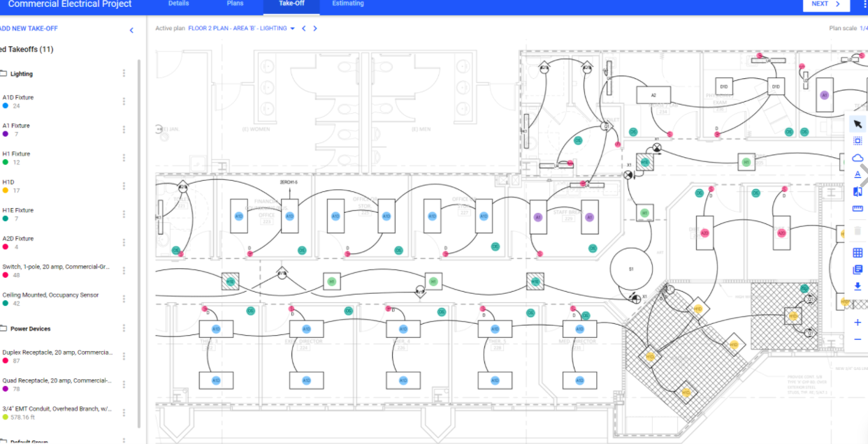The width and height of the screenshot is (868, 444).
Task: Click the blue color dot beside A1D Fixture
Action: pyautogui.click(x=6, y=105)
